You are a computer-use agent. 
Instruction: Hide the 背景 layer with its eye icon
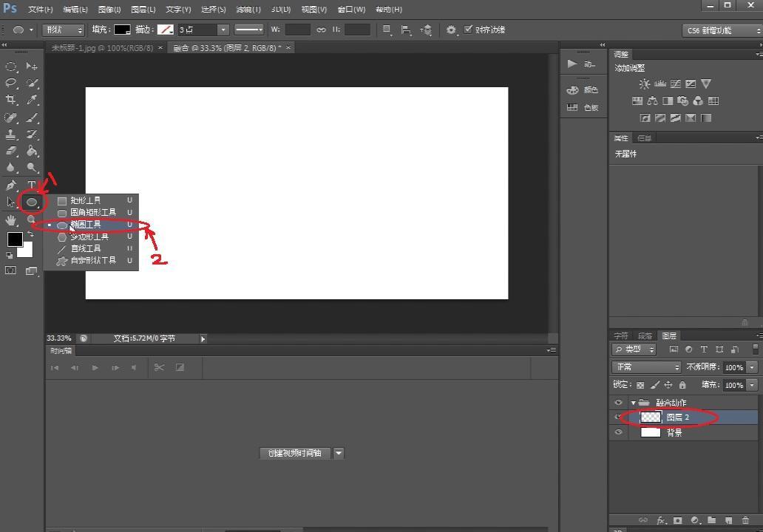(x=618, y=432)
